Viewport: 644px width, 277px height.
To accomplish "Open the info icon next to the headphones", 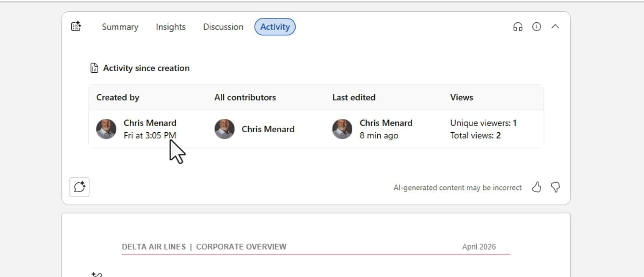I will point(537,27).
